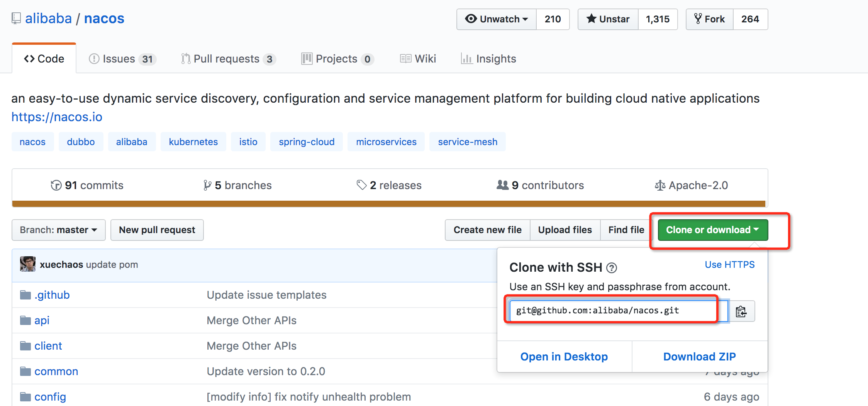
Task: Click the api folder icon
Action: pos(25,320)
